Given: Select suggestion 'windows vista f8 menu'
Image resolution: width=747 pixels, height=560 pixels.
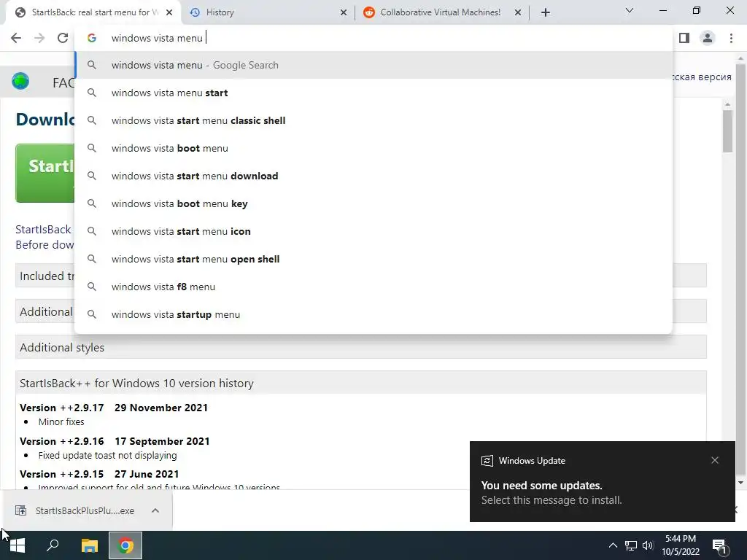Looking at the screenshot, I should 373,287.
